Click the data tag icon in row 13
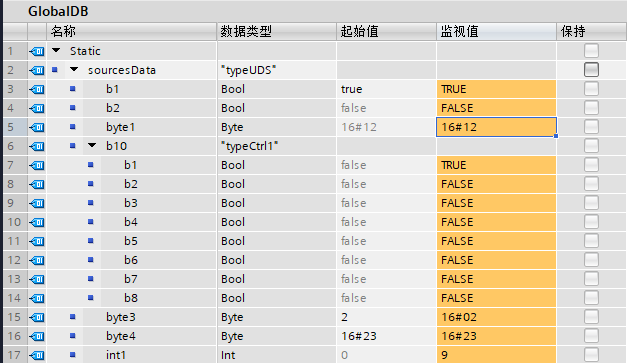This screenshot has width=627, height=363. tap(37, 279)
